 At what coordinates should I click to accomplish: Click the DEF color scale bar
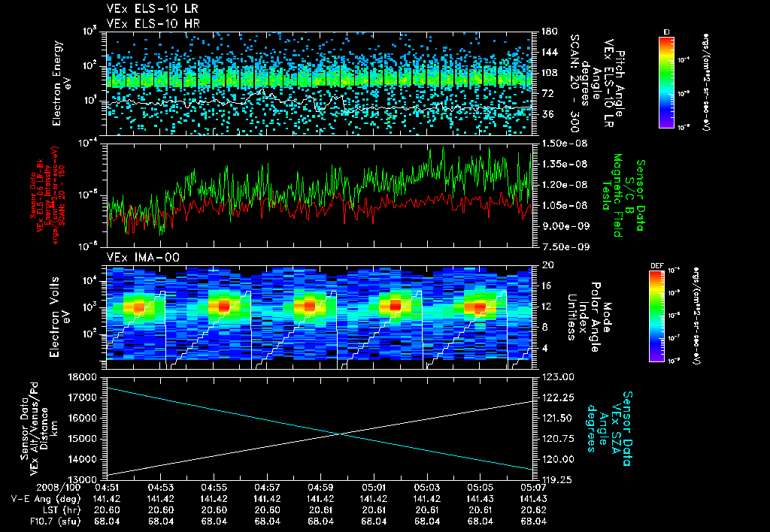click(x=656, y=316)
